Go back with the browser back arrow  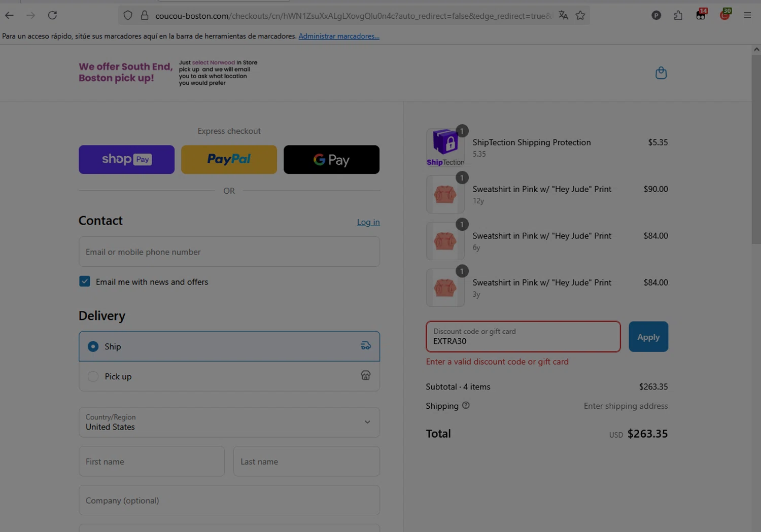[x=9, y=15]
